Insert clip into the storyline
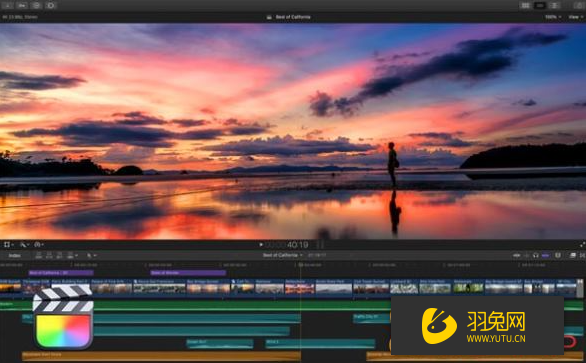 click(49, 256)
